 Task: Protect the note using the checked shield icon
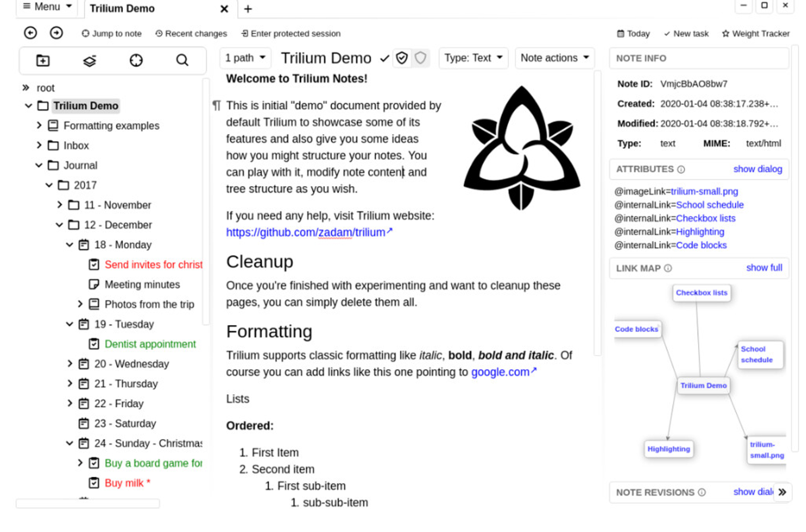coord(402,58)
